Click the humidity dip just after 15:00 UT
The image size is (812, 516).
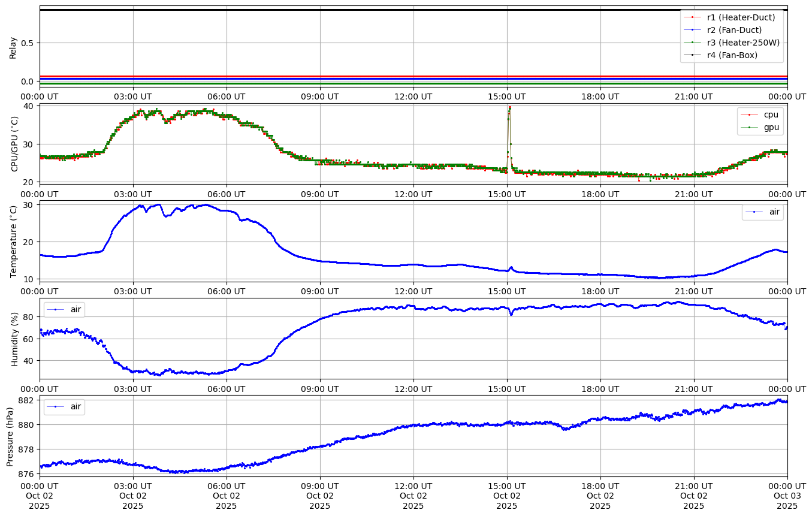click(511, 314)
